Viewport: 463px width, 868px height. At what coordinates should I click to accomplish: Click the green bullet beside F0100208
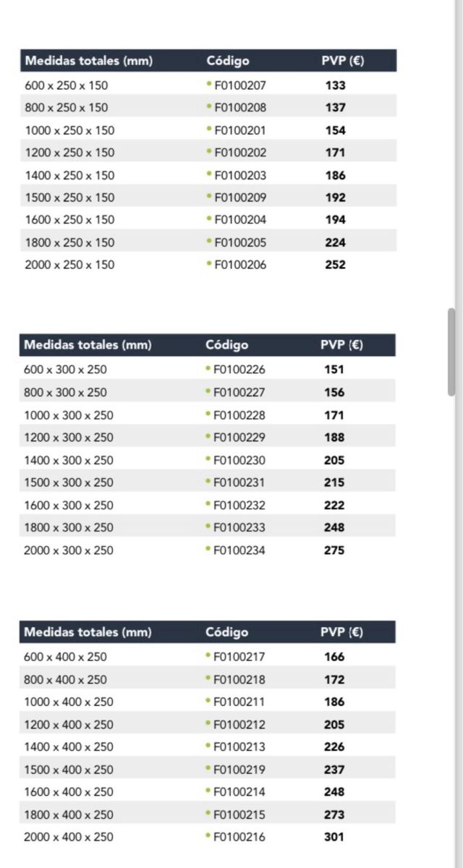click(209, 106)
